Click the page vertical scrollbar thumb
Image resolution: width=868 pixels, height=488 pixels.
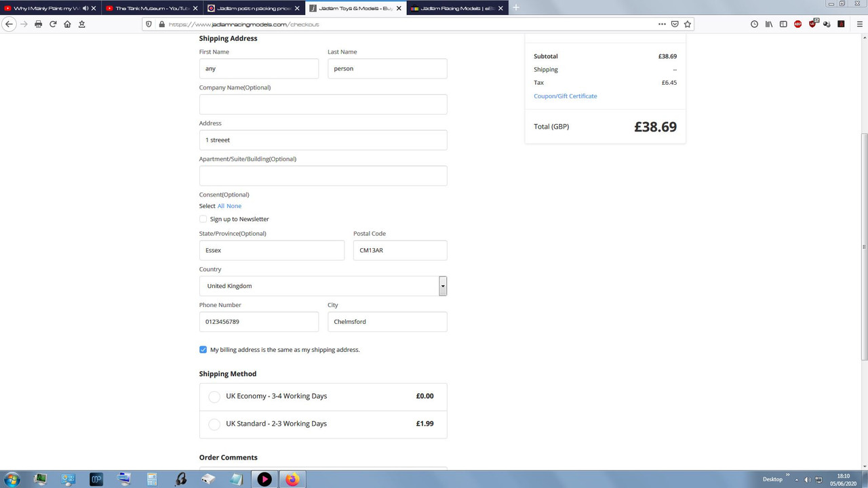click(x=864, y=247)
